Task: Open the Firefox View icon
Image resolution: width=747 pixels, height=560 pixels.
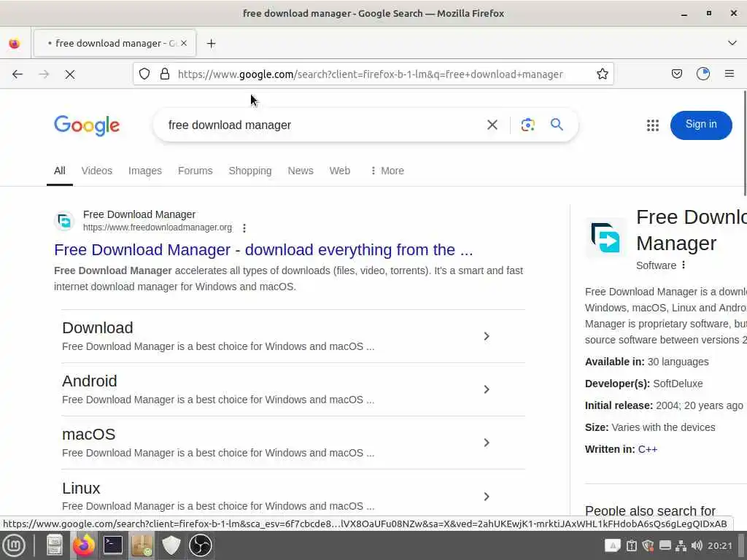Action: (15, 44)
